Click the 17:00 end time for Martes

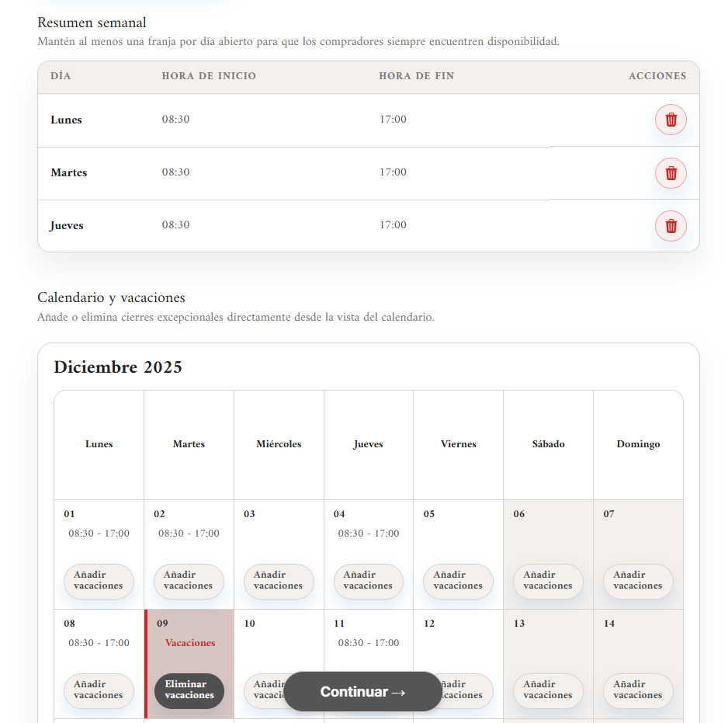(x=393, y=172)
